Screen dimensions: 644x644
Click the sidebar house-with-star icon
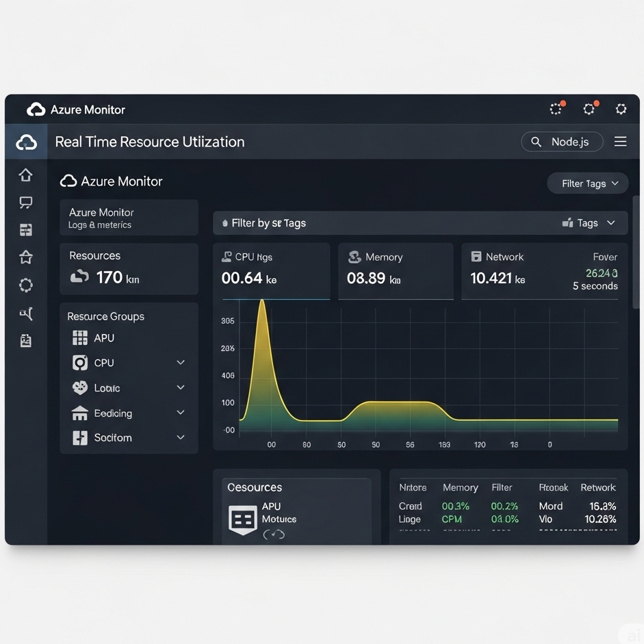pos(26,257)
